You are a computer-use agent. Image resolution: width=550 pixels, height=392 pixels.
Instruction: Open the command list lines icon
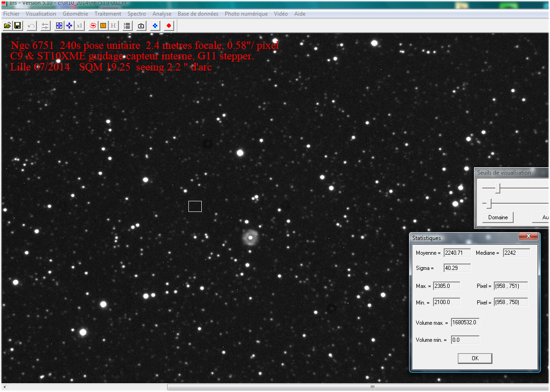pos(127,26)
